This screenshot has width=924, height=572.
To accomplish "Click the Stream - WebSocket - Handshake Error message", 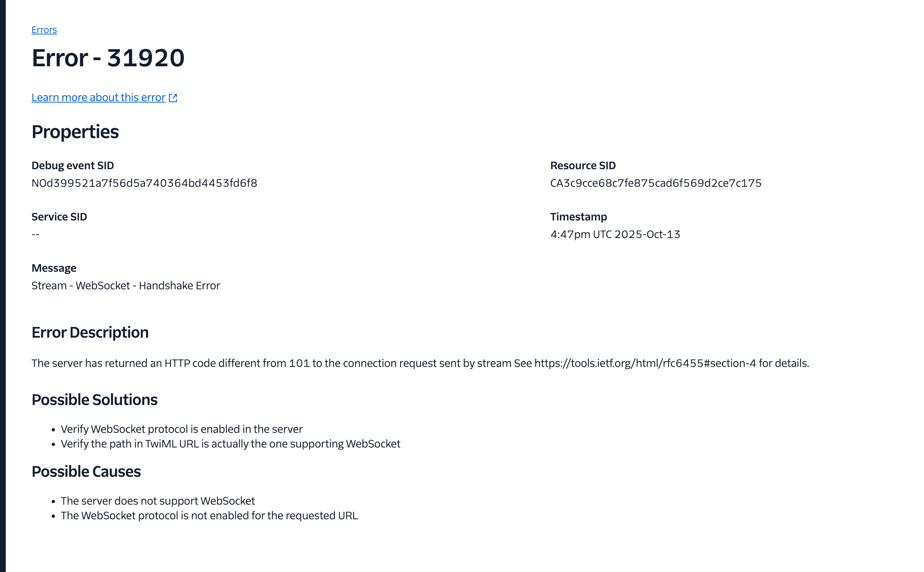I will pyautogui.click(x=126, y=286).
